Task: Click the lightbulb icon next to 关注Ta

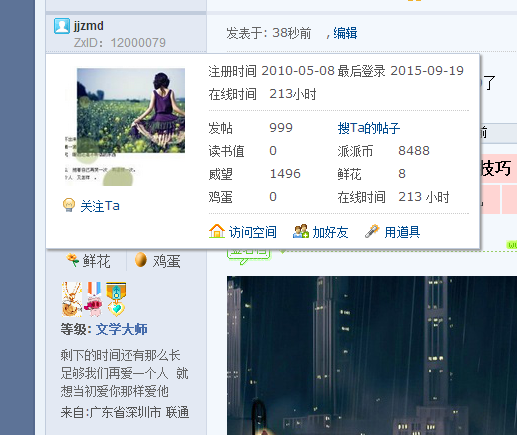Action: [69, 205]
